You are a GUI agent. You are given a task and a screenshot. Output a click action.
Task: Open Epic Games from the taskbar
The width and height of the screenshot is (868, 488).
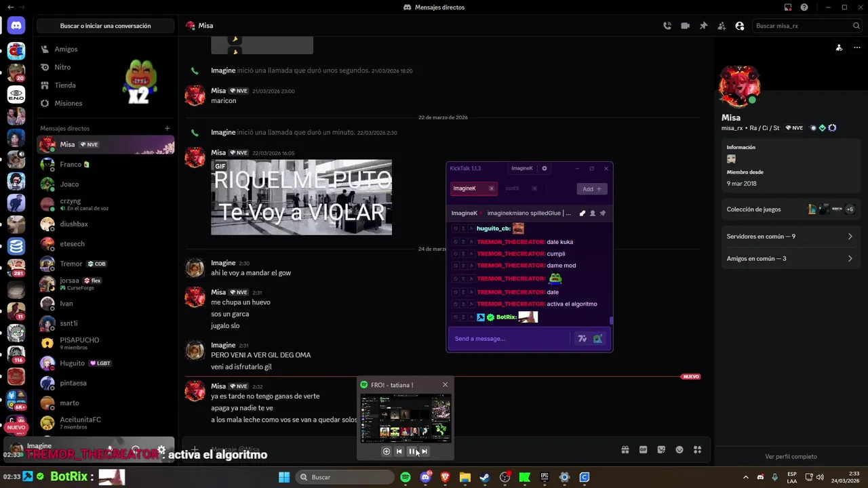(545, 477)
